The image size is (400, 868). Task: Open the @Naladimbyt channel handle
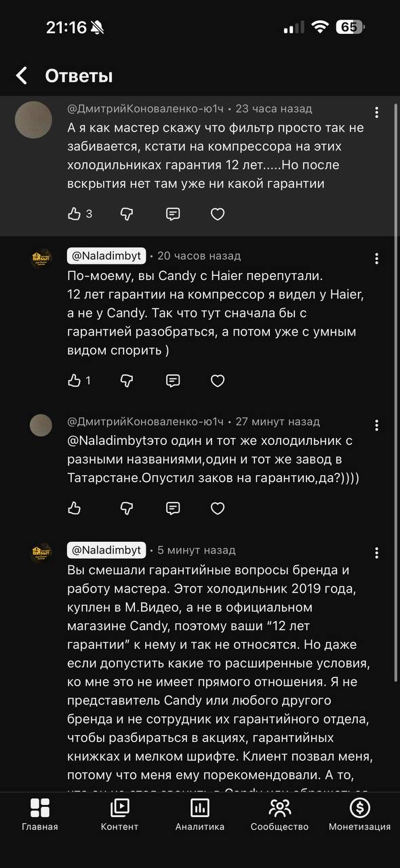tap(106, 256)
